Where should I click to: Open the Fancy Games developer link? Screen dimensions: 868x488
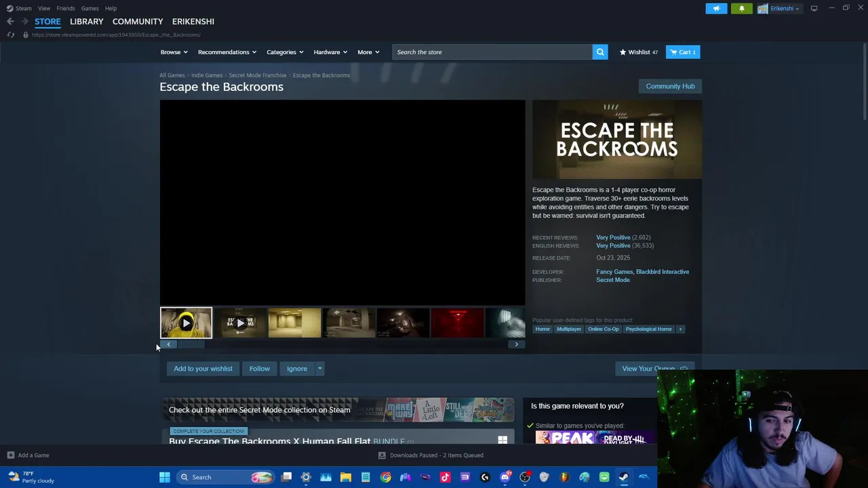(x=614, y=272)
